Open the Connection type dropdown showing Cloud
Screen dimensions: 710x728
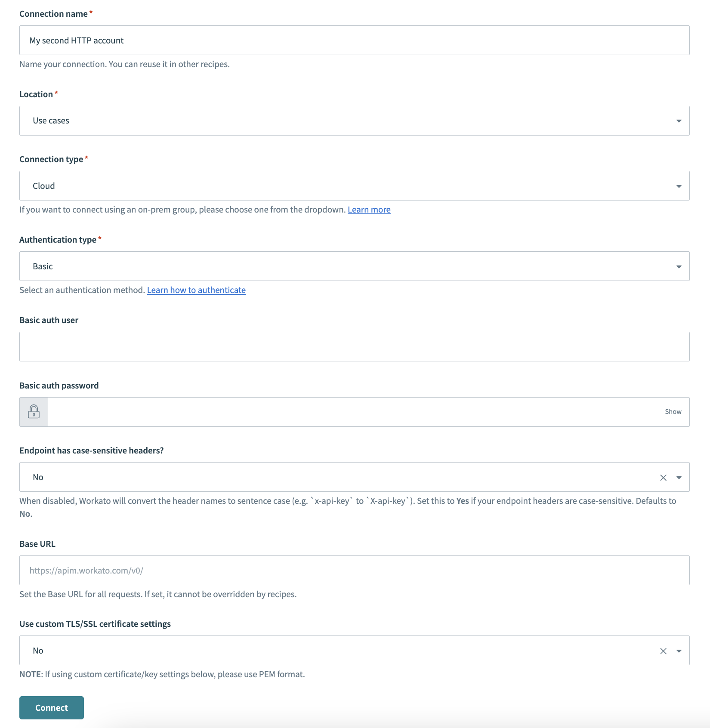301,185
